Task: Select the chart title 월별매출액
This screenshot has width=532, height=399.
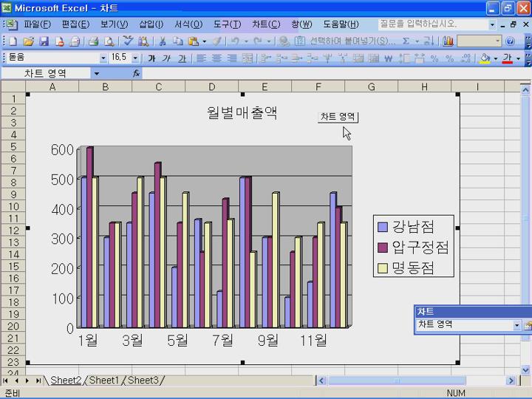Action: point(242,112)
